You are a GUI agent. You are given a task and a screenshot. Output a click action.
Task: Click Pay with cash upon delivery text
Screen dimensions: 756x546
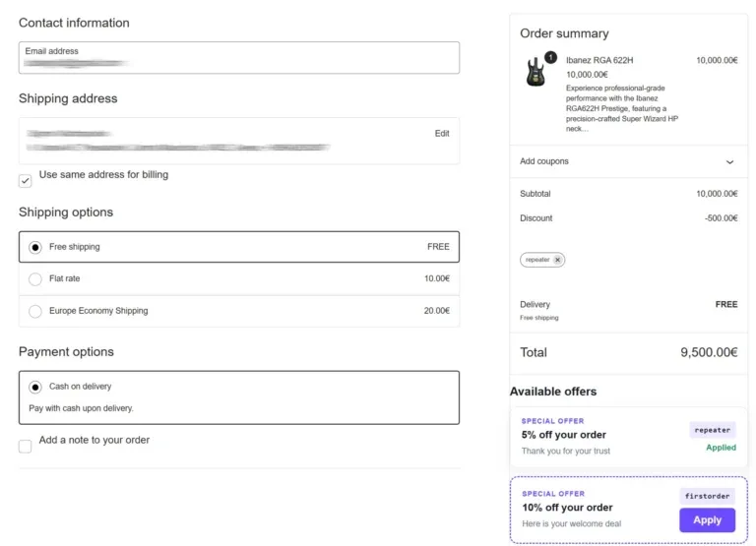[81, 408]
